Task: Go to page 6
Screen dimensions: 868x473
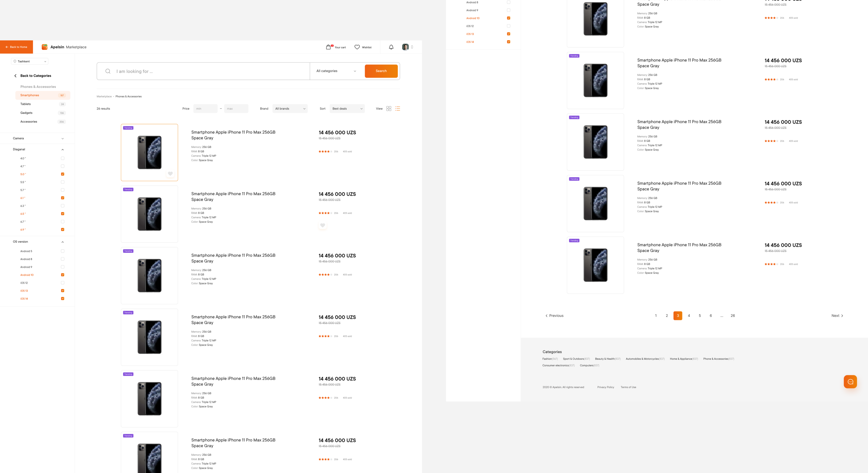Action: tap(711, 316)
